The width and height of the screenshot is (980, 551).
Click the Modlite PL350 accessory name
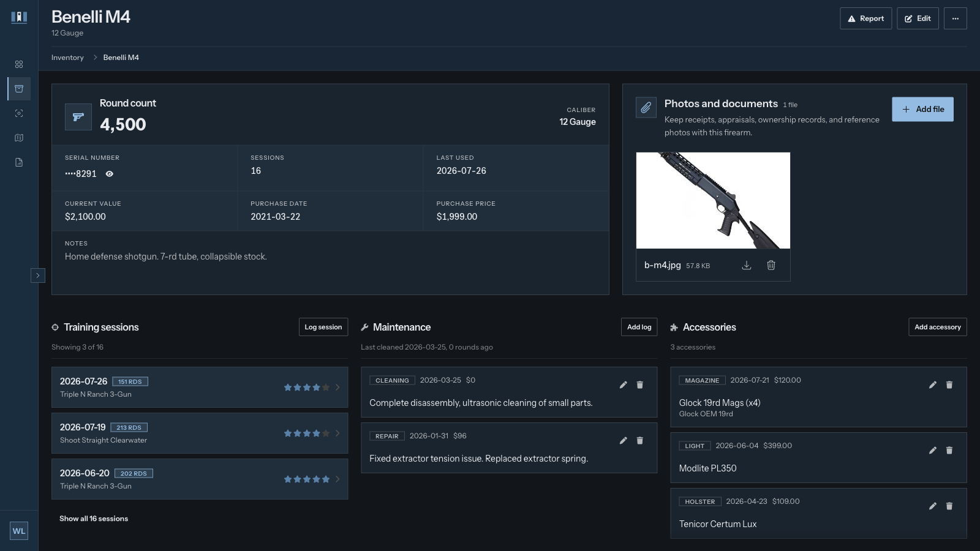pos(707,468)
